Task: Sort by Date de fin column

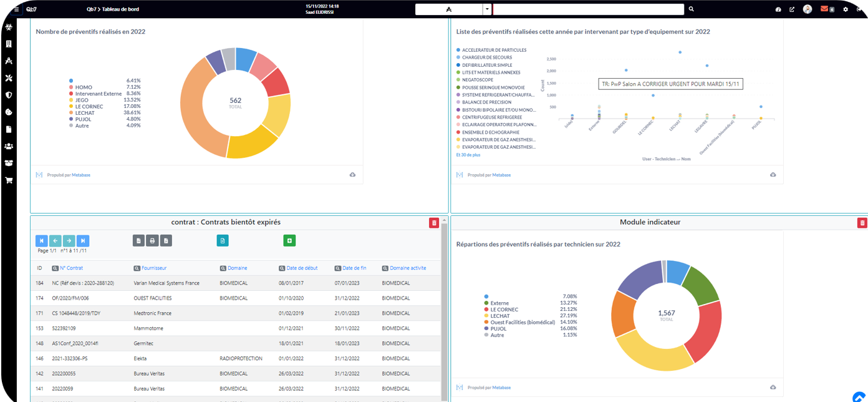Action: point(354,268)
